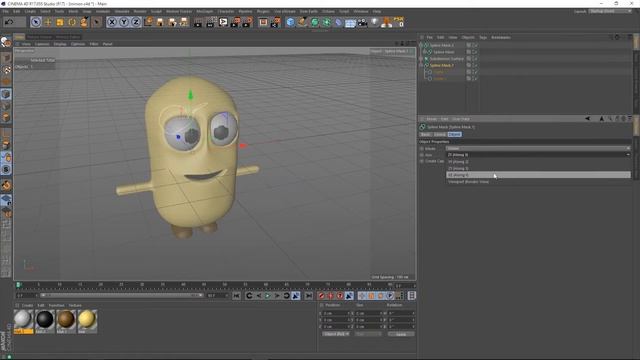Open the green Array modeling objects icon

pos(327,22)
